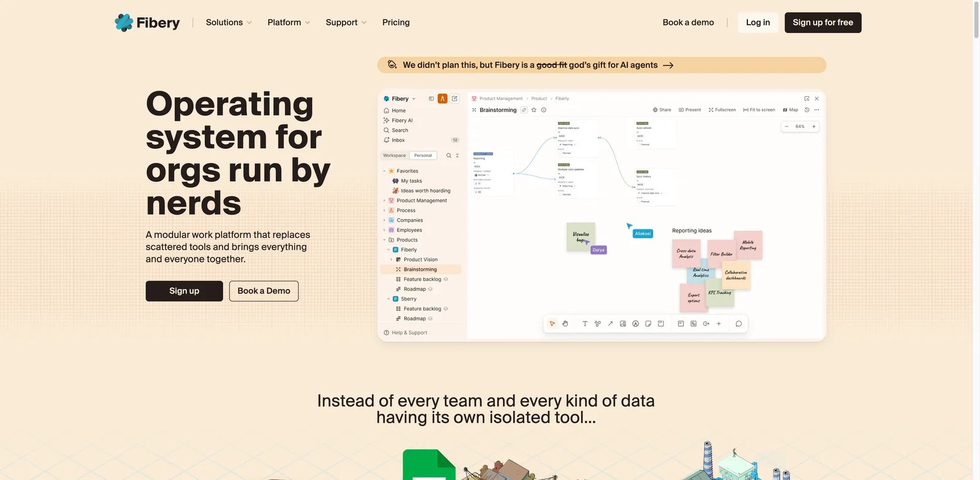Image resolution: width=980 pixels, height=480 pixels.
Task: Click the compose new item icon in sidebar header
Action: (x=454, y=99)
